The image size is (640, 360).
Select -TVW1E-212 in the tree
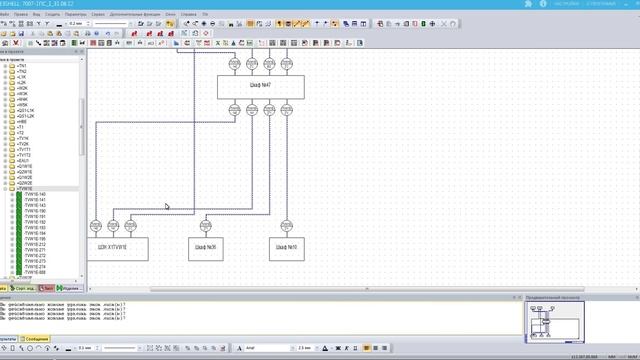35,244
